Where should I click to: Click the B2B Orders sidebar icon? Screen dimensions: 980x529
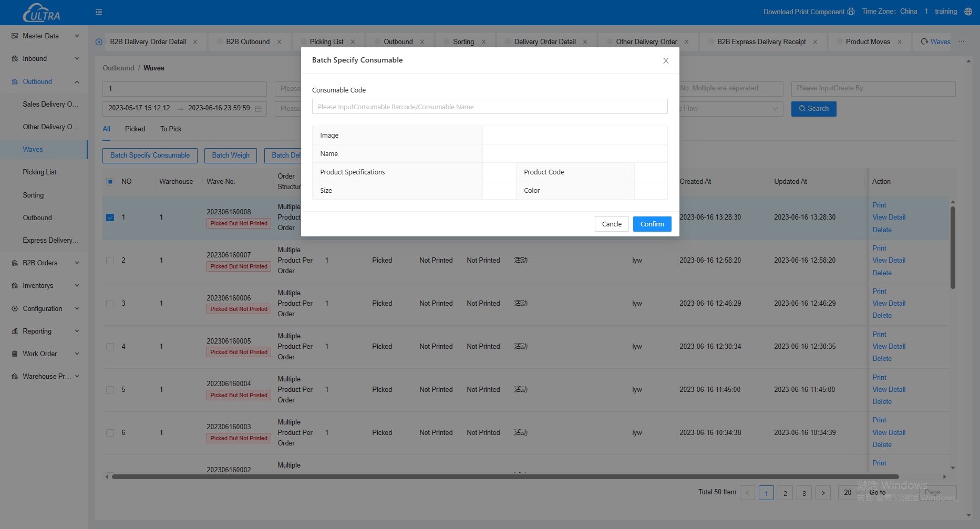(15, 263)
